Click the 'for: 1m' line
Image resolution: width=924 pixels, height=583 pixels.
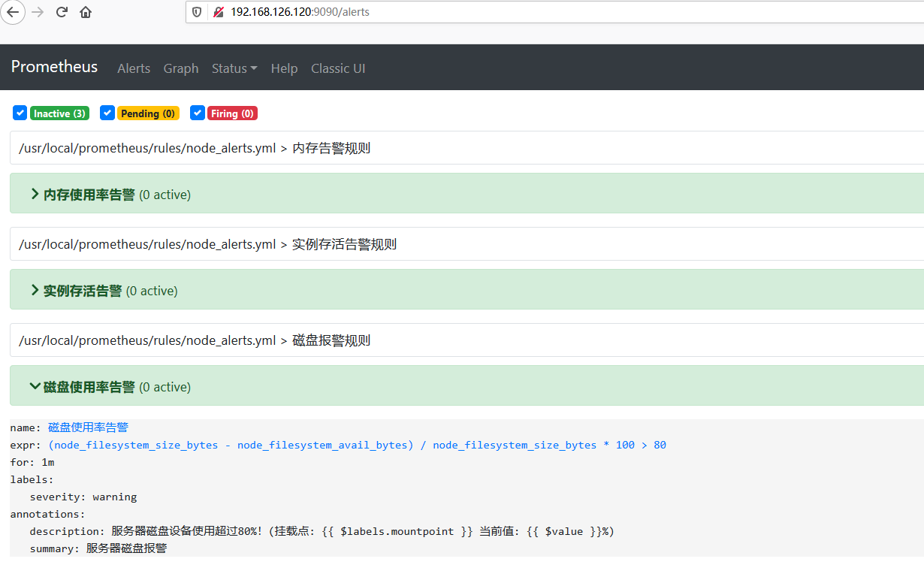[x=32, y=462]
